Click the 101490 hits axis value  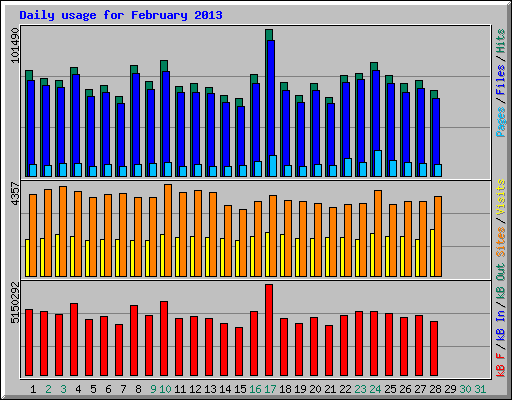coord(15,45)
